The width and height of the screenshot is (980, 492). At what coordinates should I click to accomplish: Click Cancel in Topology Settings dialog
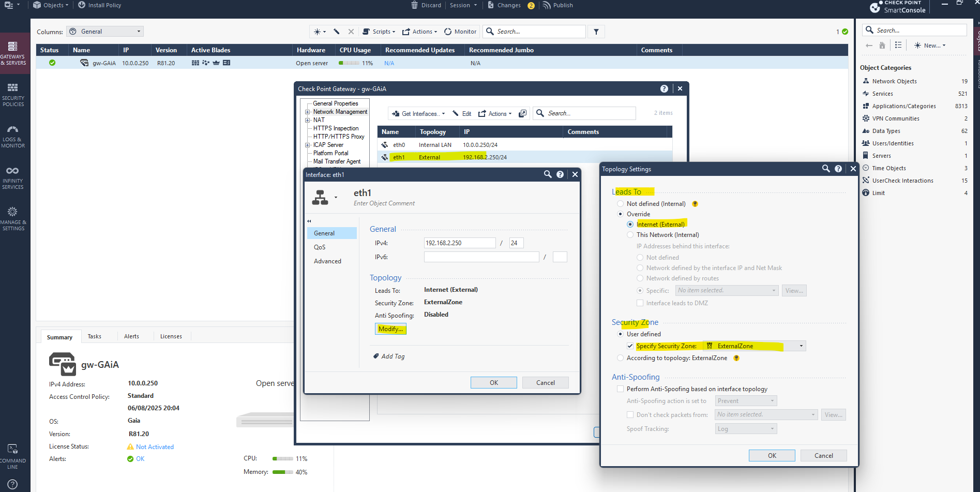[823, 456]
